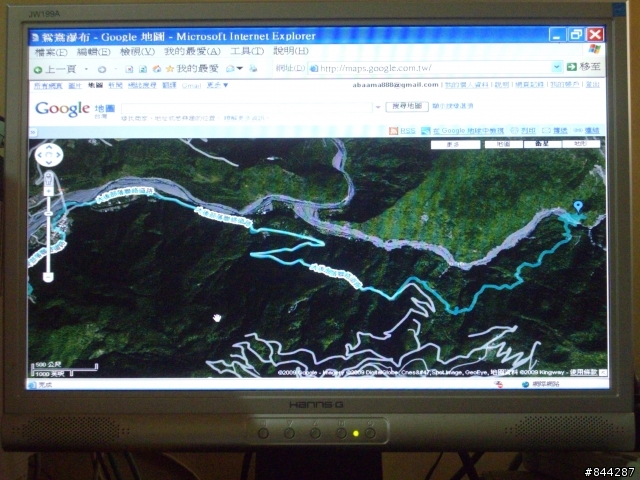Click the chain link icon above map
Screen dimensions: 640x480
(578, 131)
